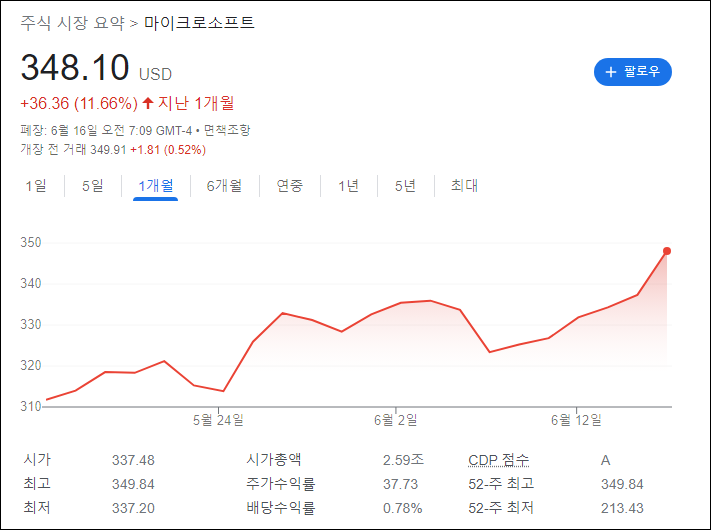The image size is (711, 530).
Task: Click the 시가총액 label
Action: 274,460
